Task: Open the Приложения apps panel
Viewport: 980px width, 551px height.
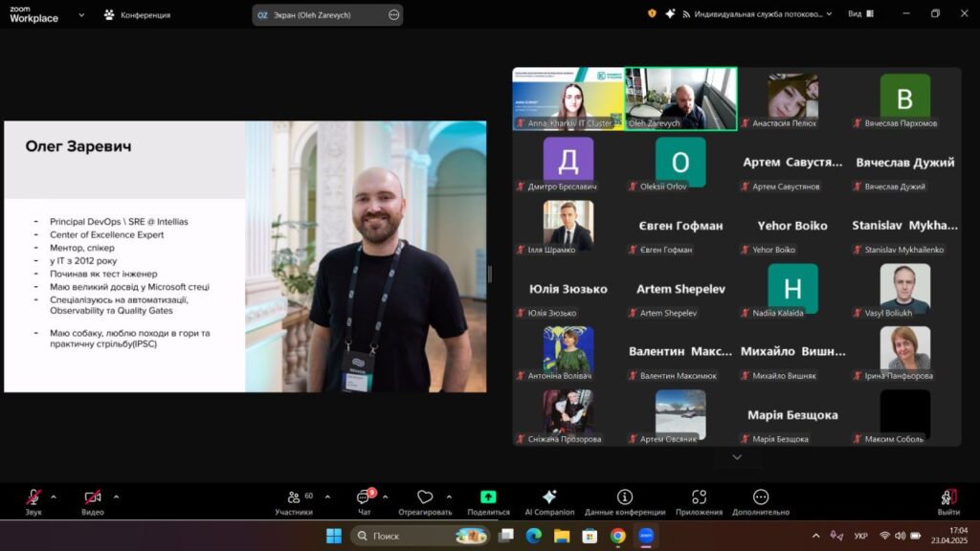Action: tap(699, 497)
